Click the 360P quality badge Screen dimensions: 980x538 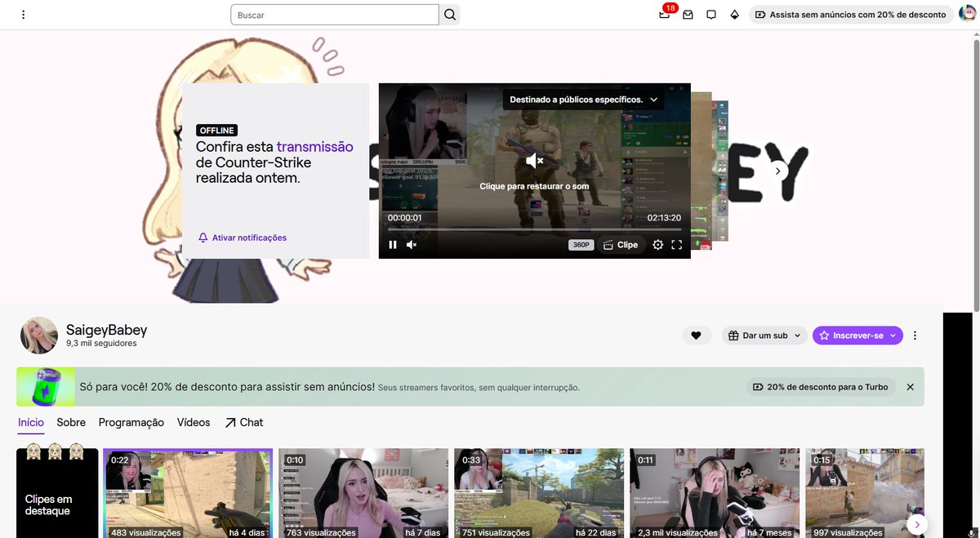[x=581, y=245]
